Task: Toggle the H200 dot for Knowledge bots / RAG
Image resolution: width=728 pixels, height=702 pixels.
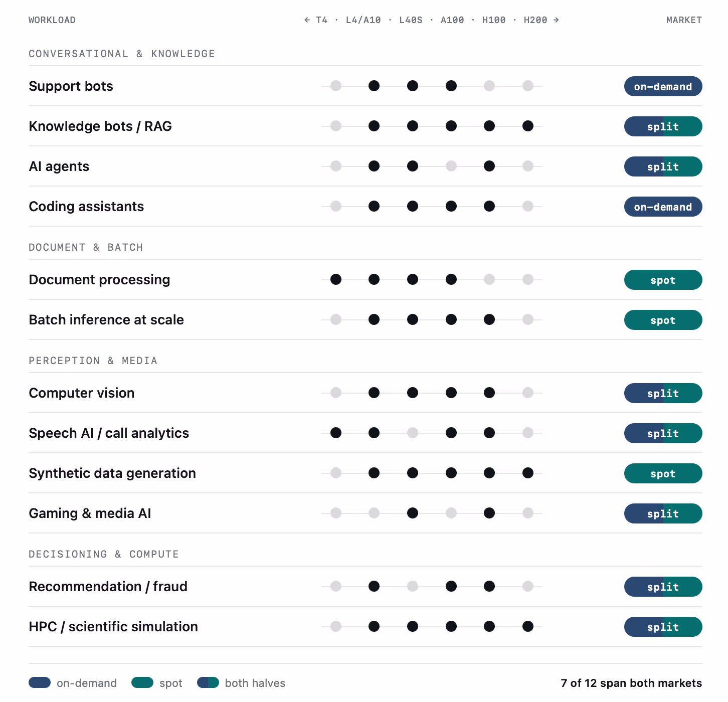Action: click(x=528, y=126)
